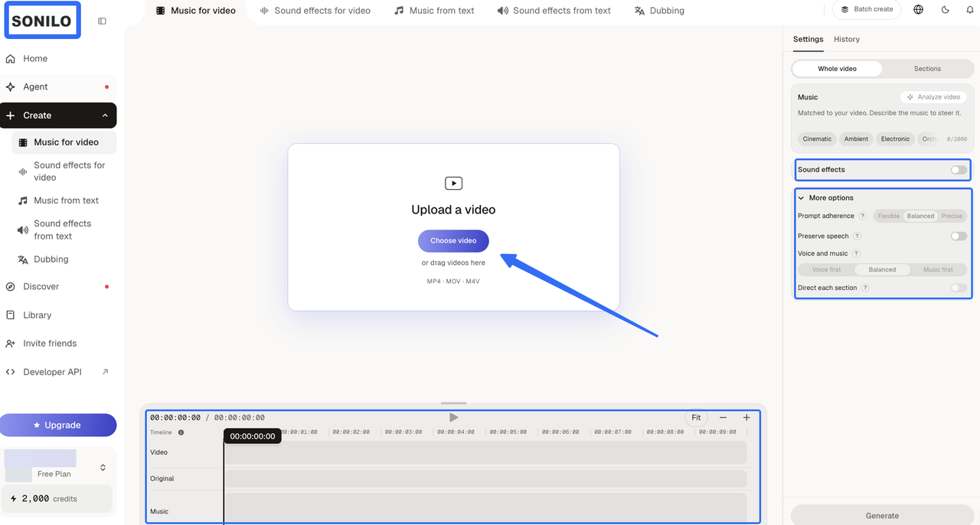The height and width of the screenshot is (525, 980).
Task: Choose Music first option
Action: 938,270
